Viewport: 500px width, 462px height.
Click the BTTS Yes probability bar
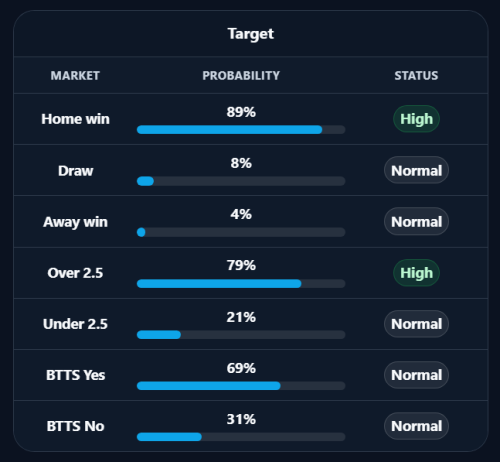241,386
